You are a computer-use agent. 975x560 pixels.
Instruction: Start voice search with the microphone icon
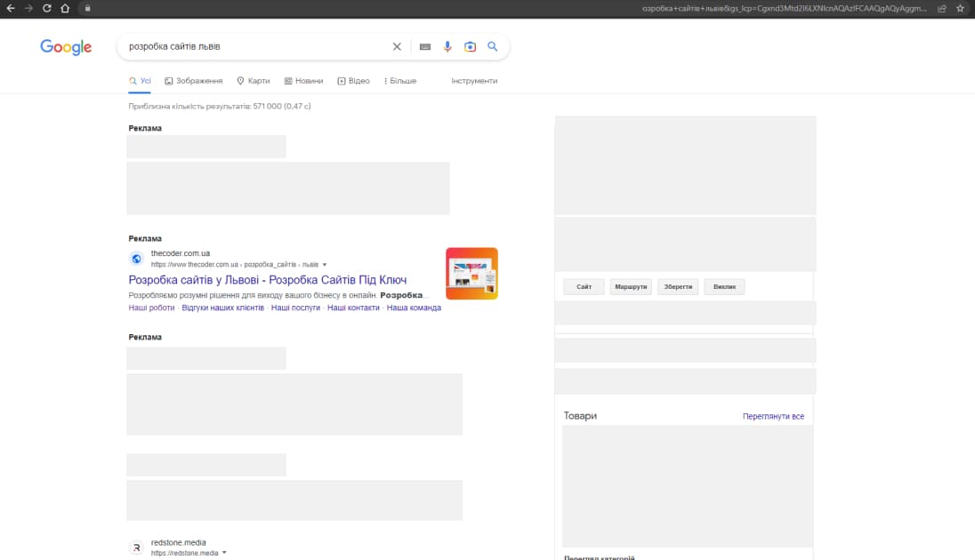447,47
